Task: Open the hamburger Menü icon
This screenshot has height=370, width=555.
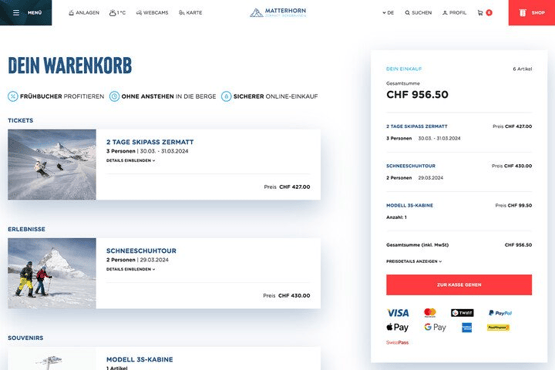Action: tap(16, 13)
